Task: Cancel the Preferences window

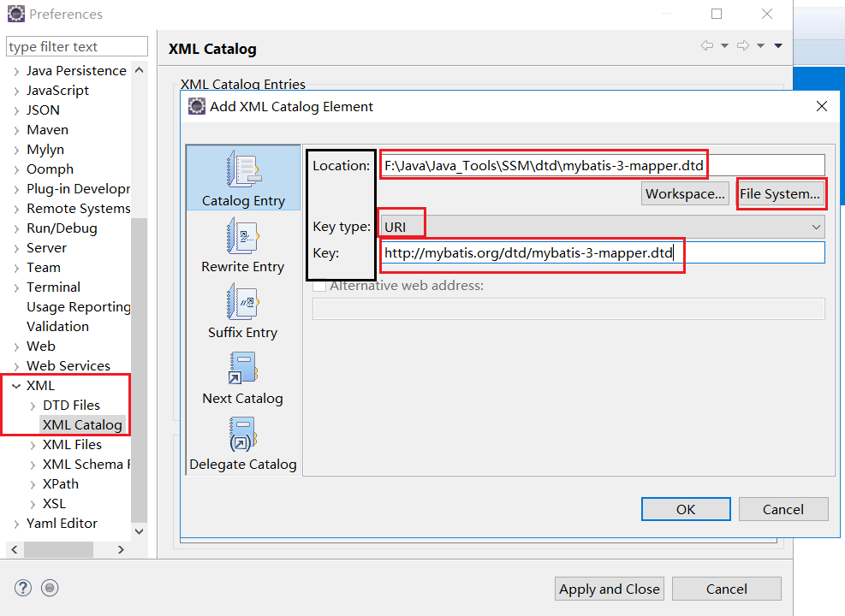Action: pos(727,589)
